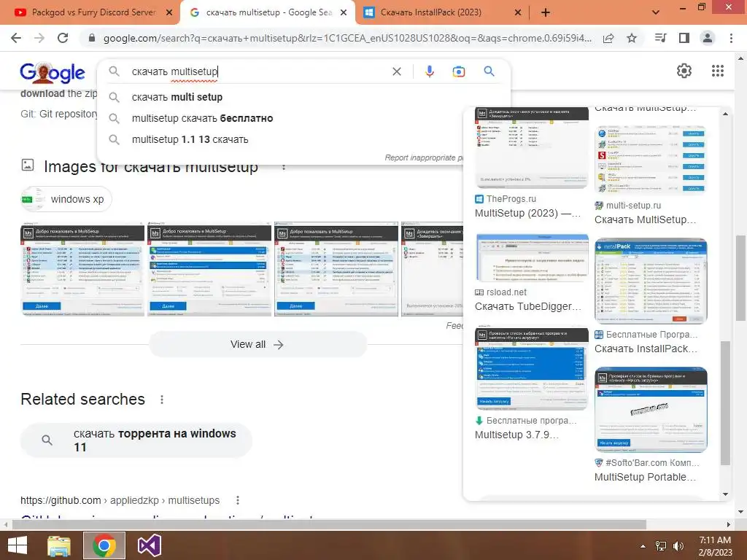Start voice search with the microphone
This screenshot has width=747, height=560.
tap(429, 71)
